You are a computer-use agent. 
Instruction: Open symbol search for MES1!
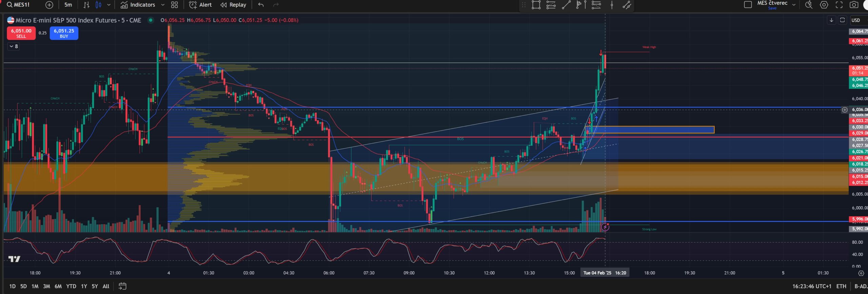(18, 5)
